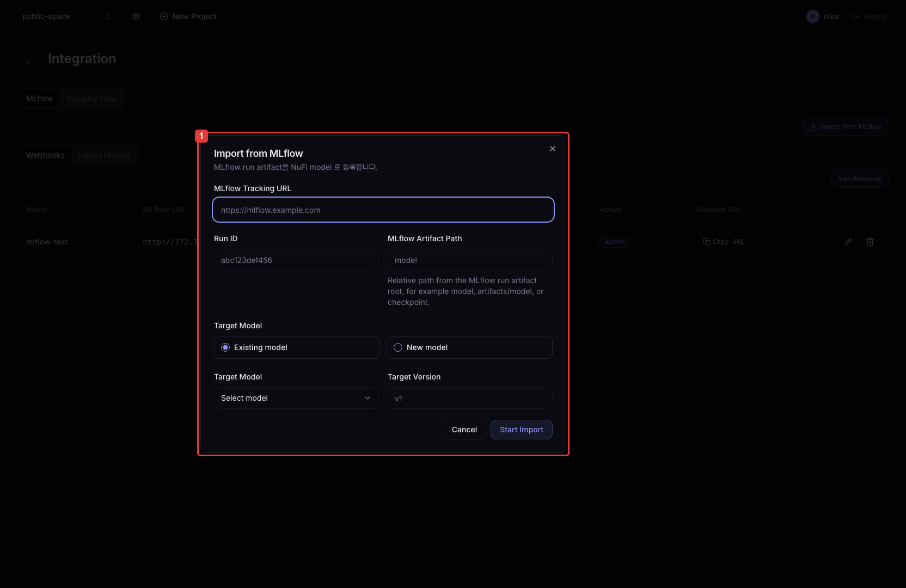The width and height of the screenshot is (906, 588).
Task: Open the Import History tab
Action: [104, 155]
